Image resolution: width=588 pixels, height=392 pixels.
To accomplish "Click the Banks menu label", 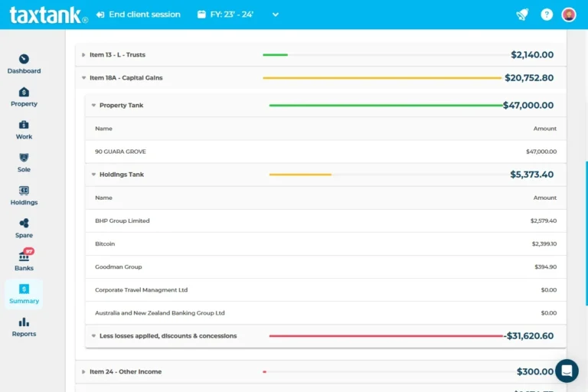I will [x=24, y=268].
